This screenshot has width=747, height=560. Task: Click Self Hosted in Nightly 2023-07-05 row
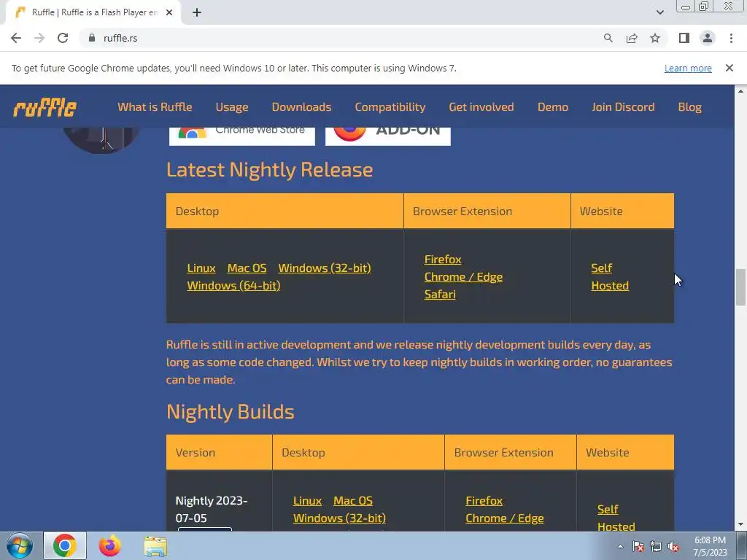616,518
